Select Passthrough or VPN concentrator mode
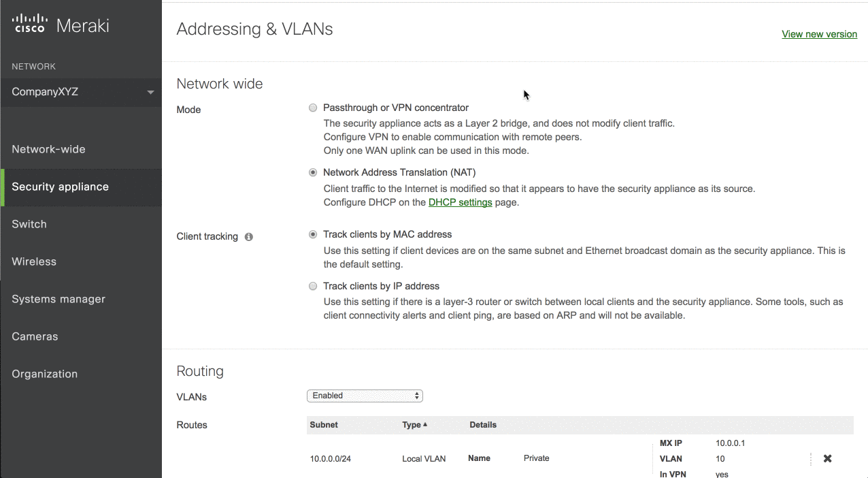 (x=312, y=108)
